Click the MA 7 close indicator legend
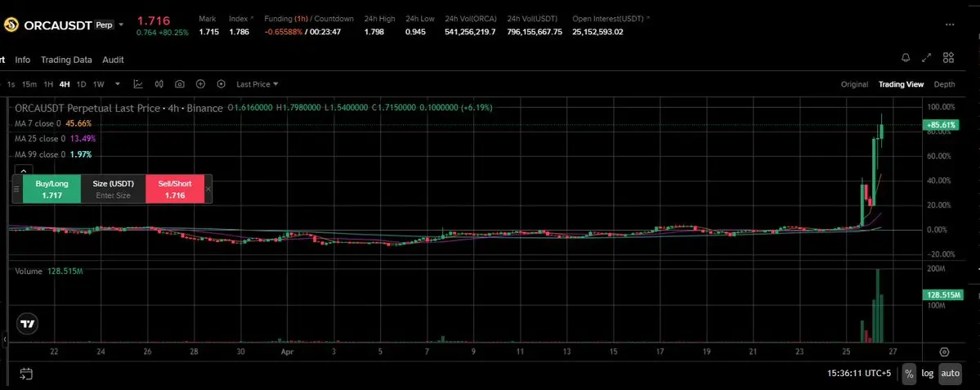Screen dimensions: 980x390 pyautogui.click(x=53, y=123)
